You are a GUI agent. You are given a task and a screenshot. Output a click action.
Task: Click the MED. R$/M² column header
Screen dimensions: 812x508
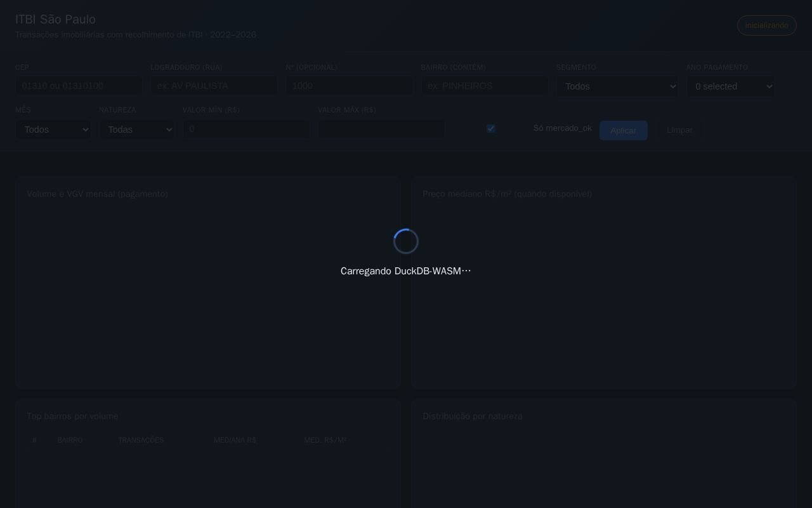[325, 440]
